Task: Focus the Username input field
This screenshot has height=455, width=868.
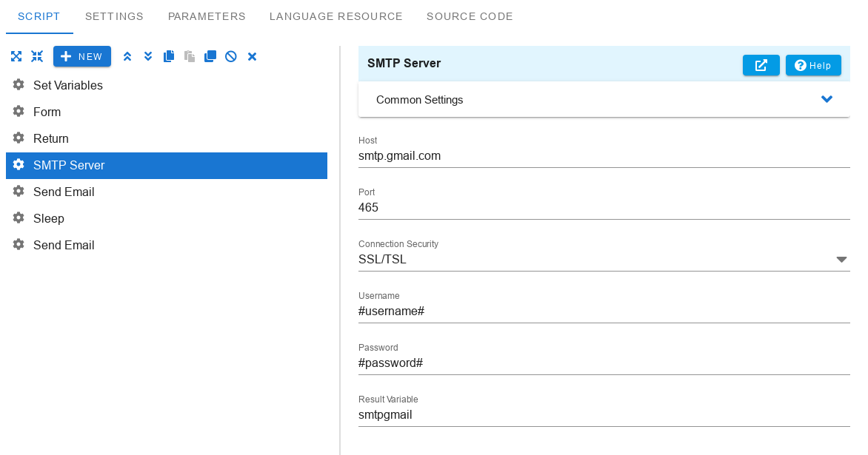Action: coord(604,311)
